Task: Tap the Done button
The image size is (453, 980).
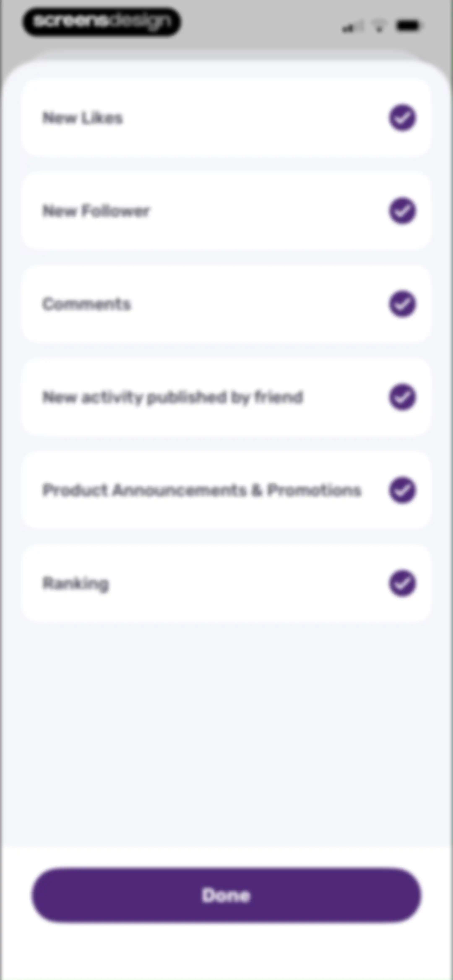Action: (x=226, y=895)
